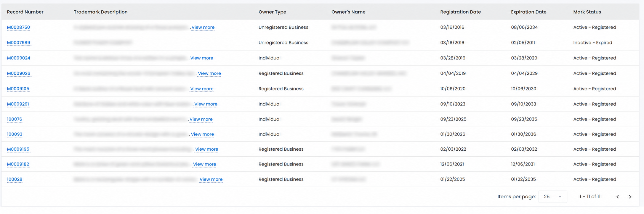Select the registration date 01/30/2026
This screenshot has height=214, width=644.
pos(453,134)
